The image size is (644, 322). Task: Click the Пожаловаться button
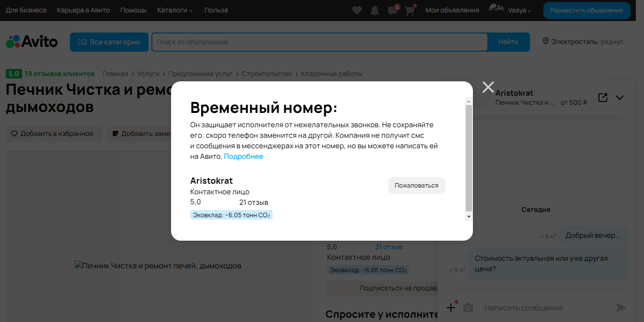point(416,186)
